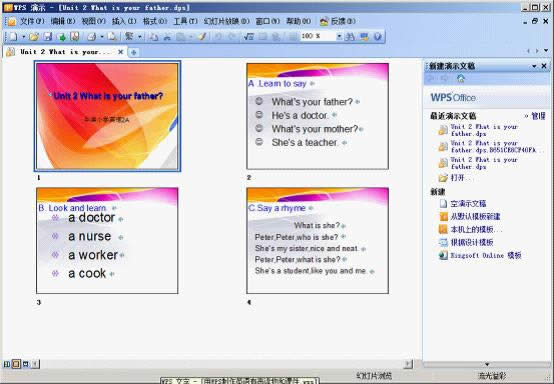The width and height of the screenshot is (554, 384).
Task: Click the slideshow monitor icon in toolbar
Action: click(364, 36)
